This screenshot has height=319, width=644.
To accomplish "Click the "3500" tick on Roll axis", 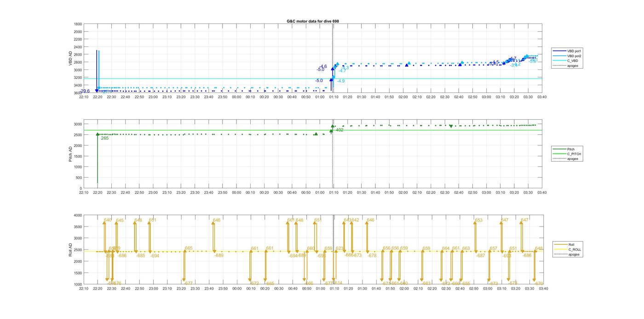I will (78, 226).
